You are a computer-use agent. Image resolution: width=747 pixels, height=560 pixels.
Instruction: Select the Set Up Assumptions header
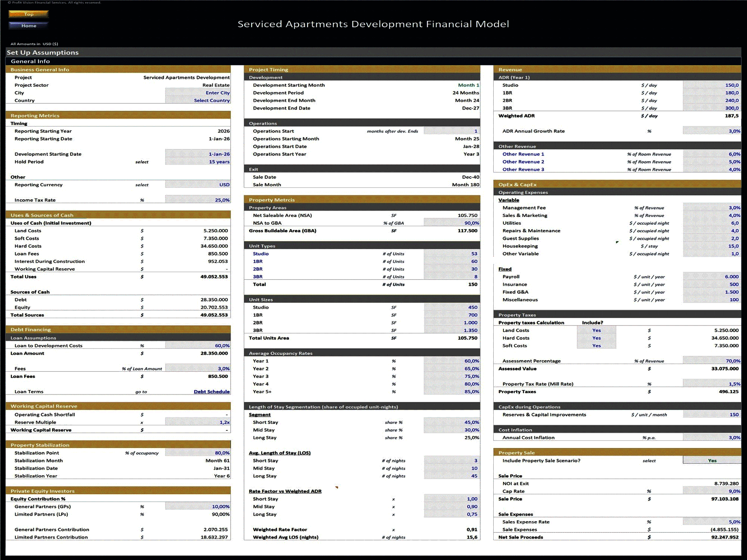click(x=42, y=52)
